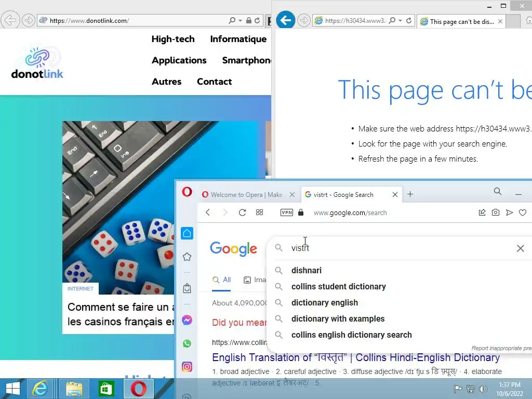This screenshot has height=399, width=532.
Task: Open WhatsApp in Opera sidebar
Action: 187,343
